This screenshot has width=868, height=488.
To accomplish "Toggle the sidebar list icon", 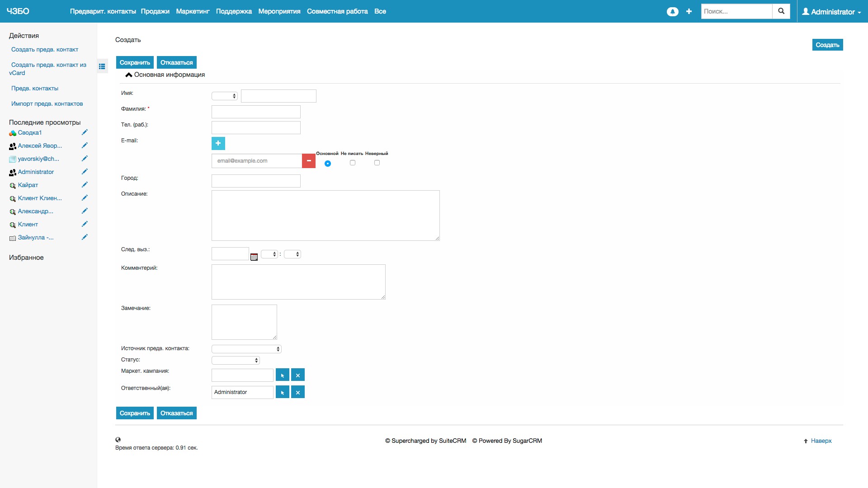I will [x=102, y=66].
